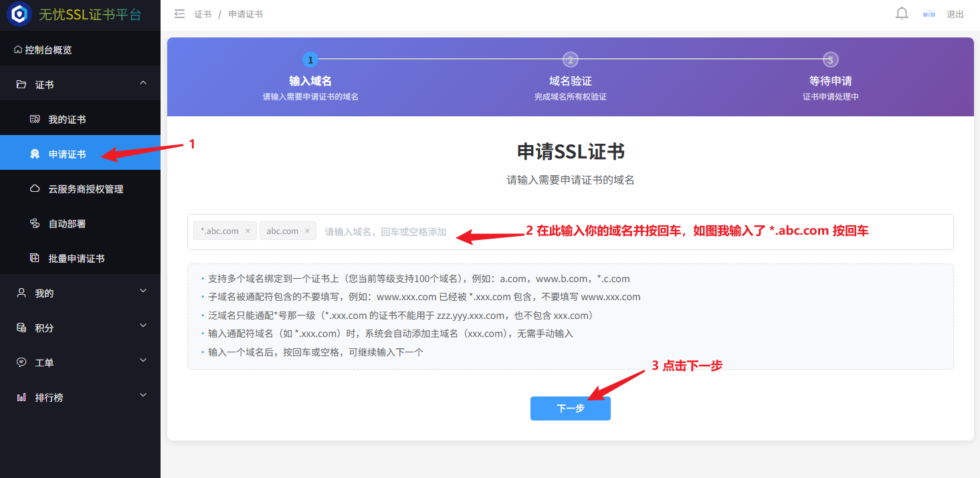Click the hint line starting 支持多个域名绑定
Screen dimensions: 980x478
tap(419, 279)
